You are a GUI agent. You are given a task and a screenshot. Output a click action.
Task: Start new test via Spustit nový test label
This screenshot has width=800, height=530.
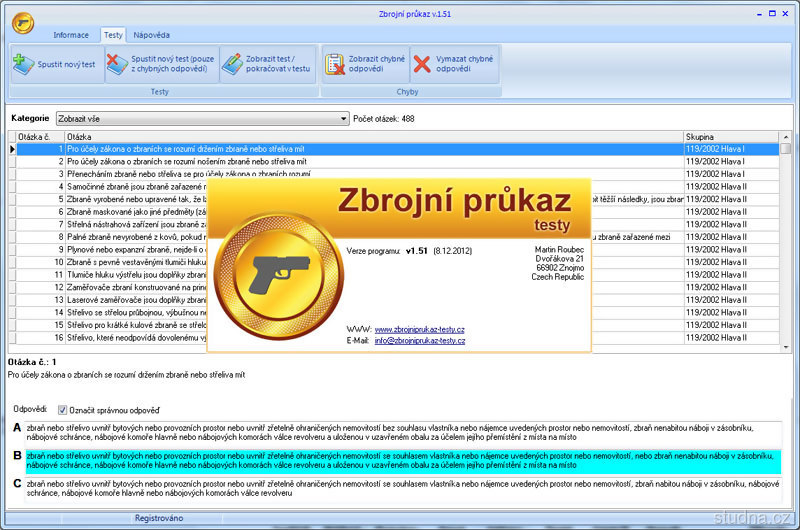[x=66, y=64]
